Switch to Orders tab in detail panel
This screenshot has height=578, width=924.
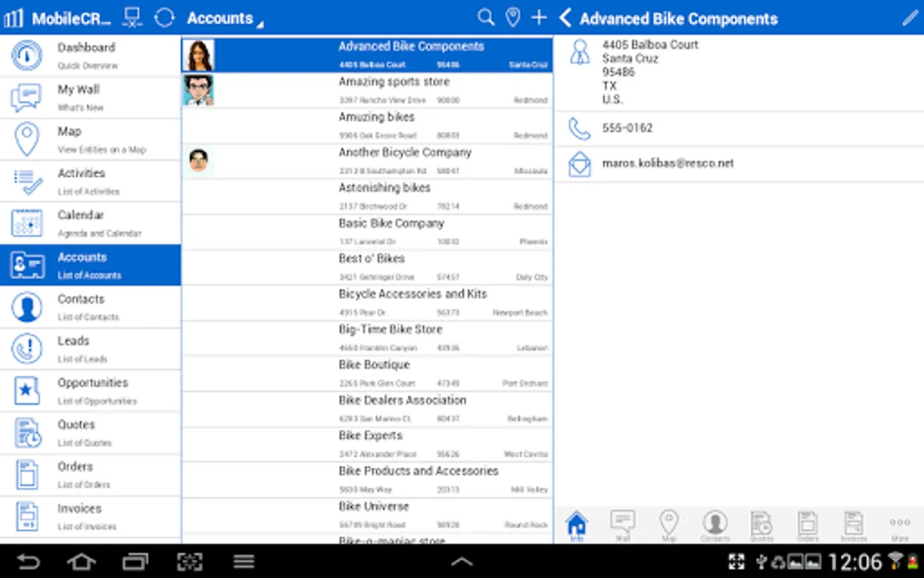point(808,526)
